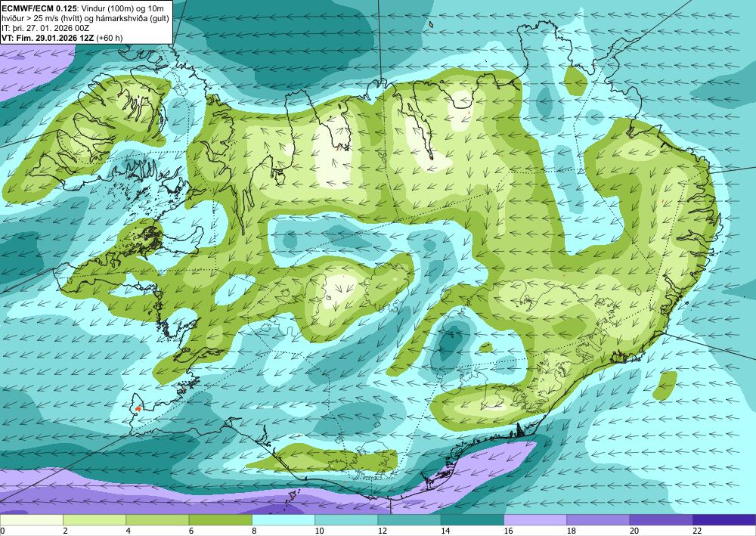Image resolution: width=756 pixels, height=536 pixels.
Task: Select the 4–6 m/s green legend swatch
Action: tap(157, 520)
